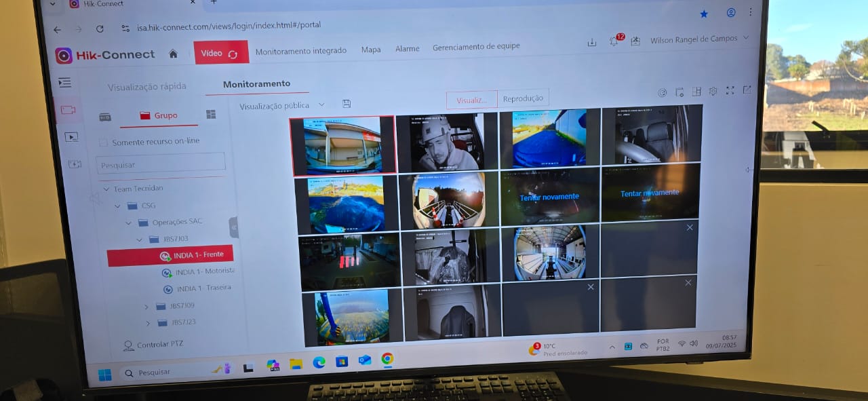Open the notifications bell with 12 alerts

pos(614,41)
